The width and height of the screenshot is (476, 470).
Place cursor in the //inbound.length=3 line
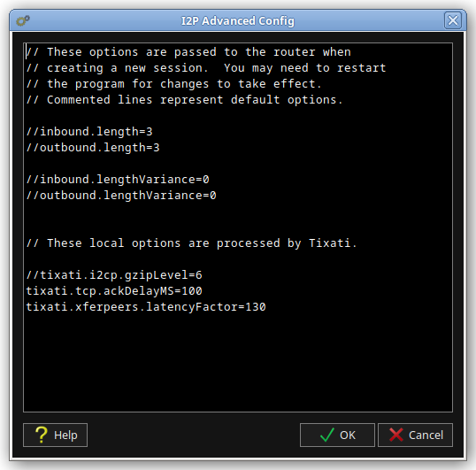click(89, 132)
